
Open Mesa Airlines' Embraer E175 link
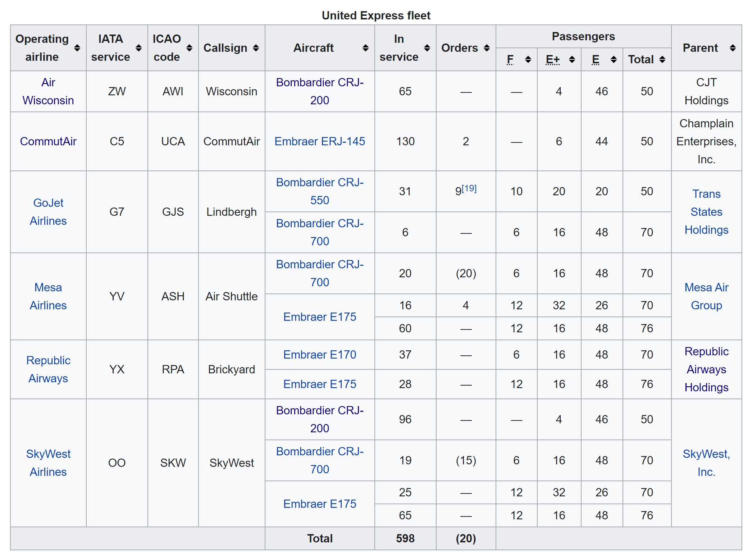pyautogui.click(x=320, y=317)
